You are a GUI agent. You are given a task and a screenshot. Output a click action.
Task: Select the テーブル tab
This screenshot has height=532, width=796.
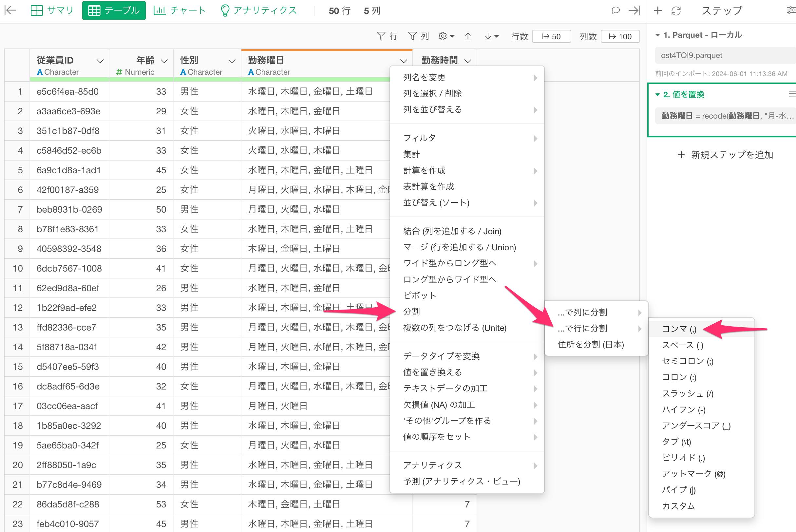[114, 10]
